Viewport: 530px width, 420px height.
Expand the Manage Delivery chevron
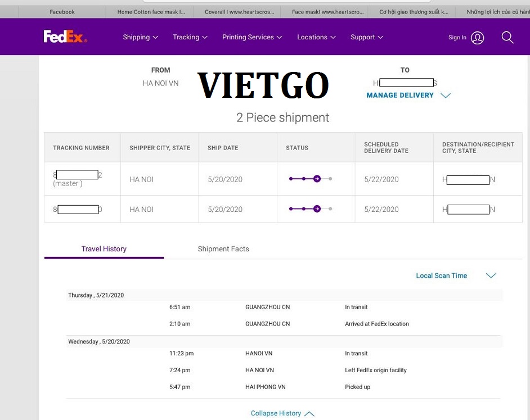click(x=446, y=96)
